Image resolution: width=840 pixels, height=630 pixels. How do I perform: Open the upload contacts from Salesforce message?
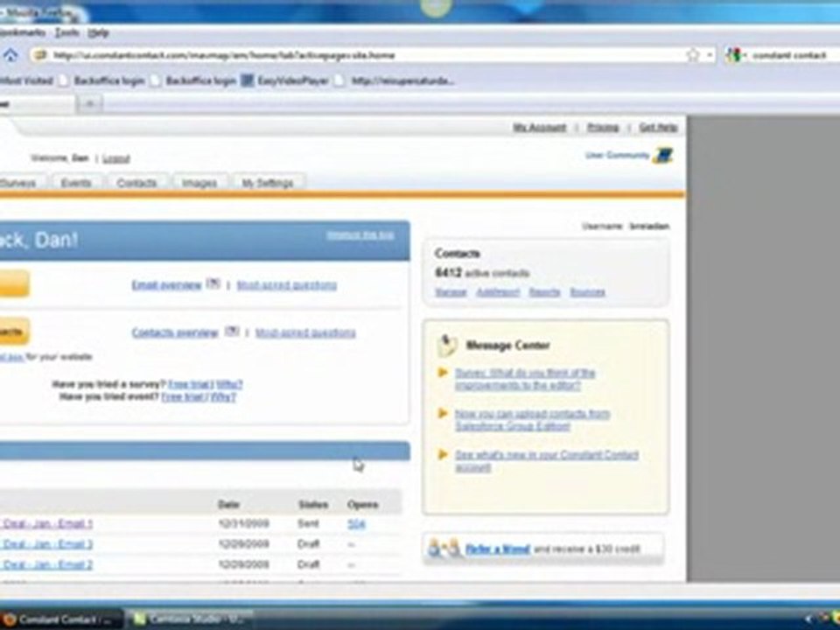click(x=533, y=420)
